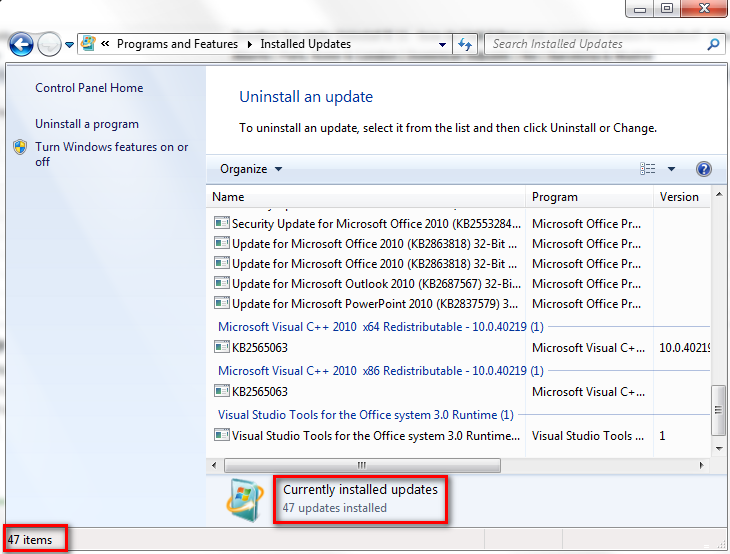Click the shield icon beside Windows features
Screen dimensions: 730x554
[x=20, y=147]
